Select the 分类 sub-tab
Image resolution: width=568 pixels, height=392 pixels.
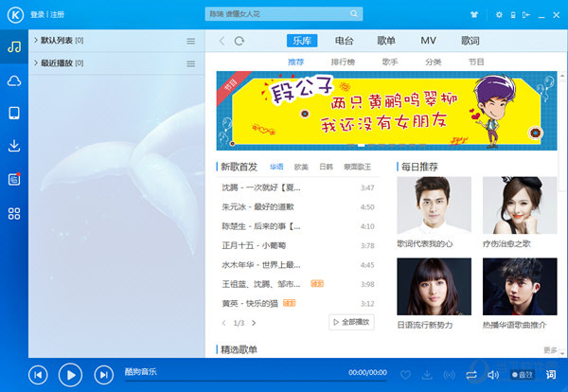click(x=433, y=62)
